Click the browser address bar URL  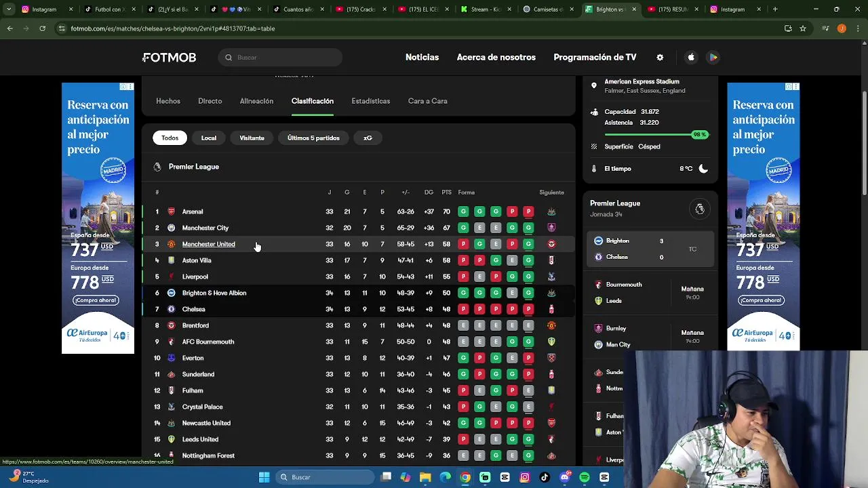173,28
